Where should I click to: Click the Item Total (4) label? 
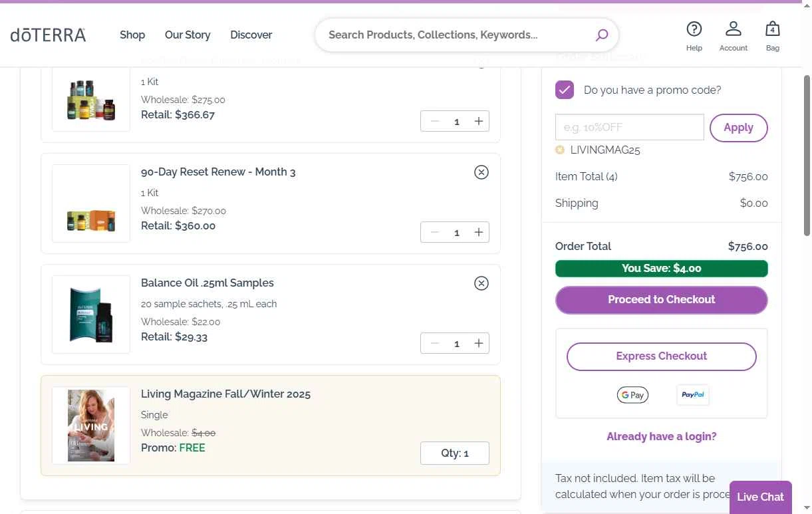(x=586, y=177)
